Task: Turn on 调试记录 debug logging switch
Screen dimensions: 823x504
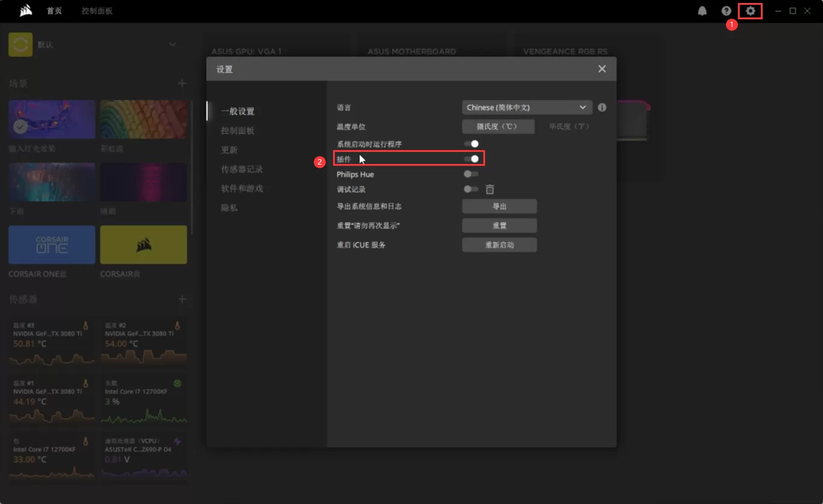Action: coord(471,189)
